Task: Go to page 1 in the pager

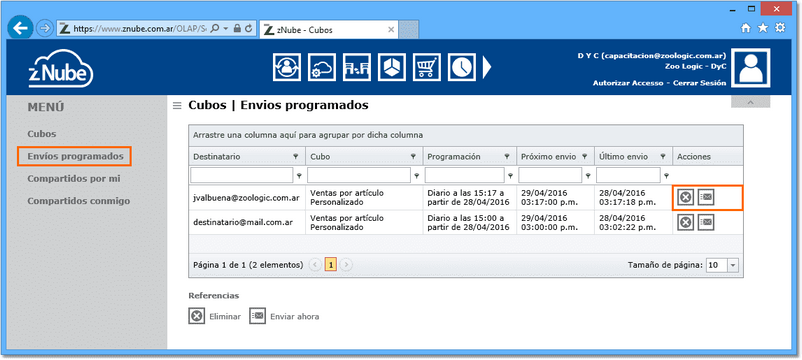Action: 331,265
